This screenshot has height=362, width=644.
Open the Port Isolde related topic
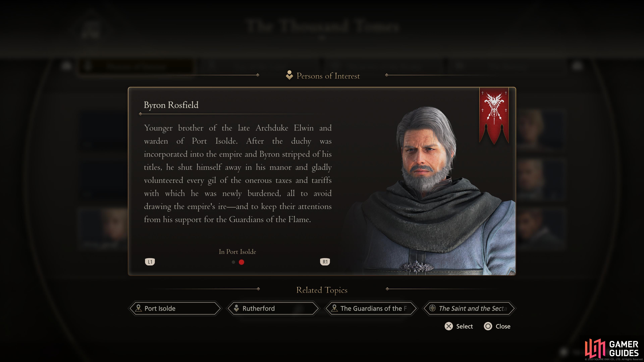pos(175,308)
